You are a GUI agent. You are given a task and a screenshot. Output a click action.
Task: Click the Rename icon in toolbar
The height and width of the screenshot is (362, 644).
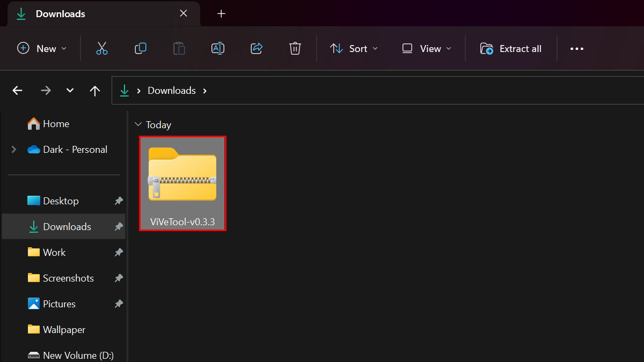click(218, 49)
